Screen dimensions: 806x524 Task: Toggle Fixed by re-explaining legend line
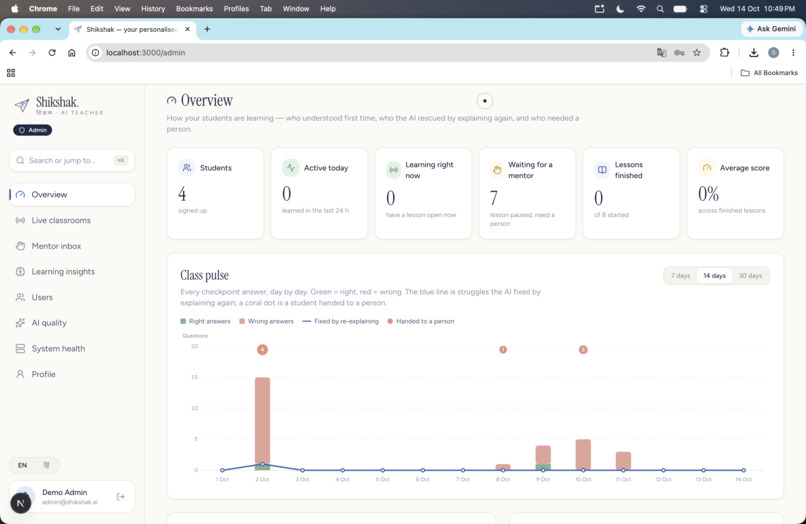340,321
